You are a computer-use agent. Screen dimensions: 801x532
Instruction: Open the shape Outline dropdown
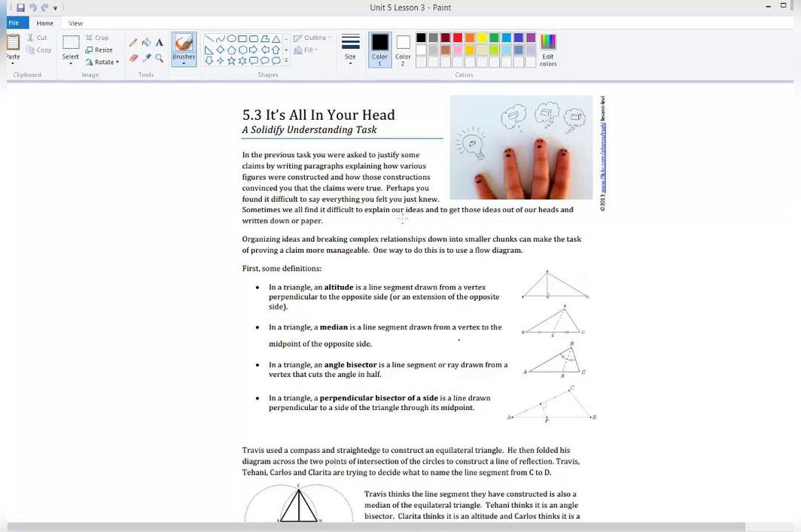point(312,38)
